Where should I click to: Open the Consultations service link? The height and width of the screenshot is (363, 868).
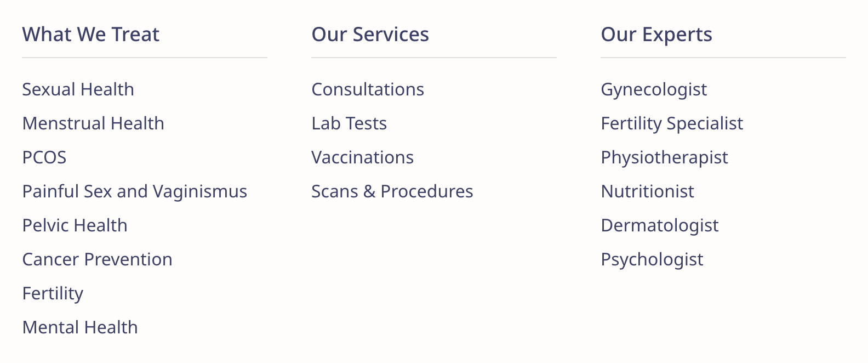pos(368,89)
